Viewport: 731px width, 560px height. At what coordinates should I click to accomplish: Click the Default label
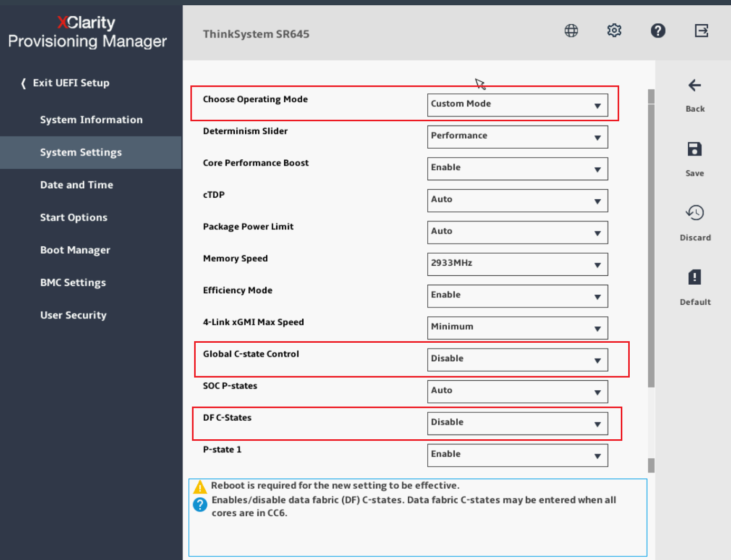(695, 302)
